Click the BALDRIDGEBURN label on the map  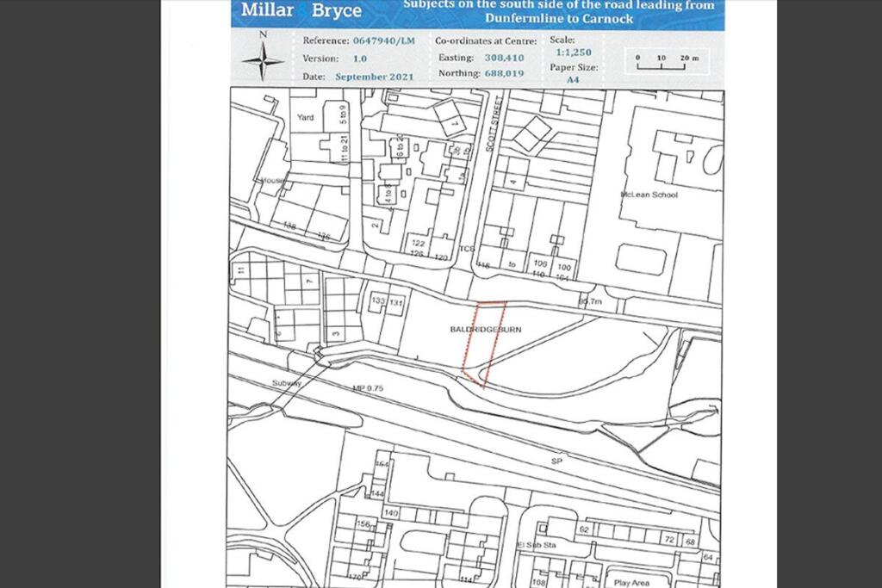click(485, 330)
